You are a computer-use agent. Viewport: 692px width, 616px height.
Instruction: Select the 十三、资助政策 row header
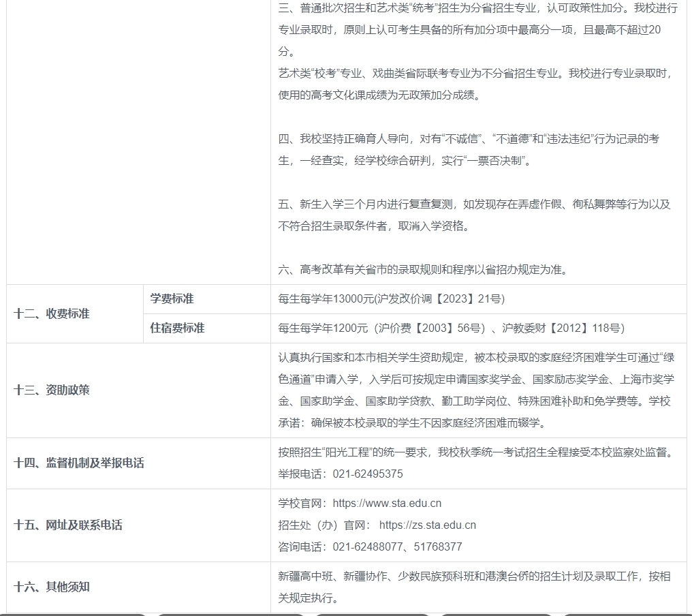pyautogui.click(x=52, y=390)
